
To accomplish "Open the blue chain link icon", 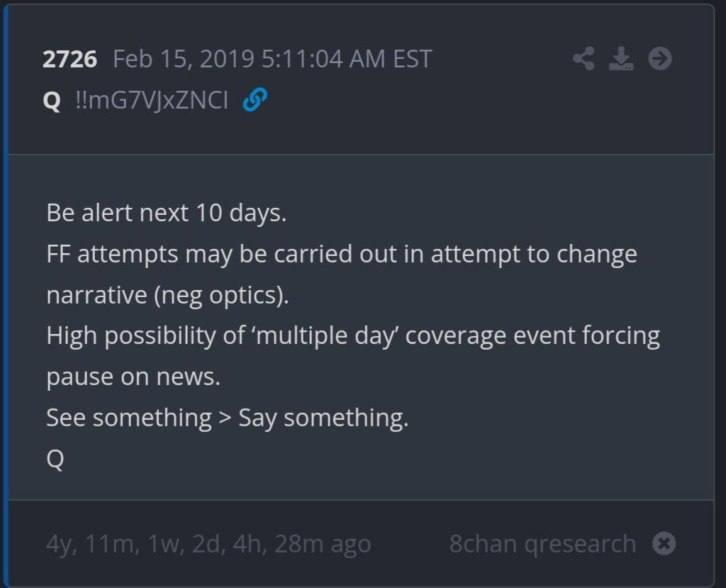I will pos(255,99).
